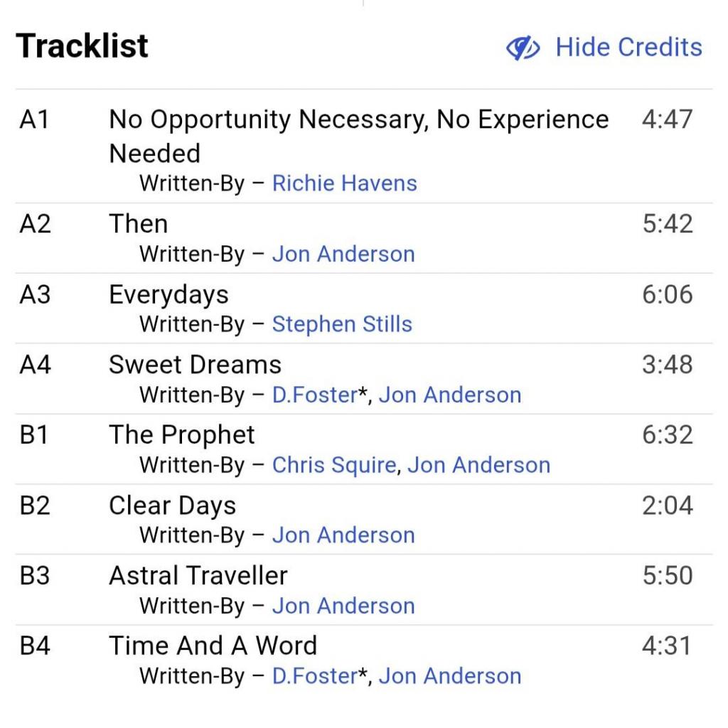Click Jon Anderson credit under The Prophet
Image resolution: width=728 pixels, height=728 pixels.
pos(478,465)
